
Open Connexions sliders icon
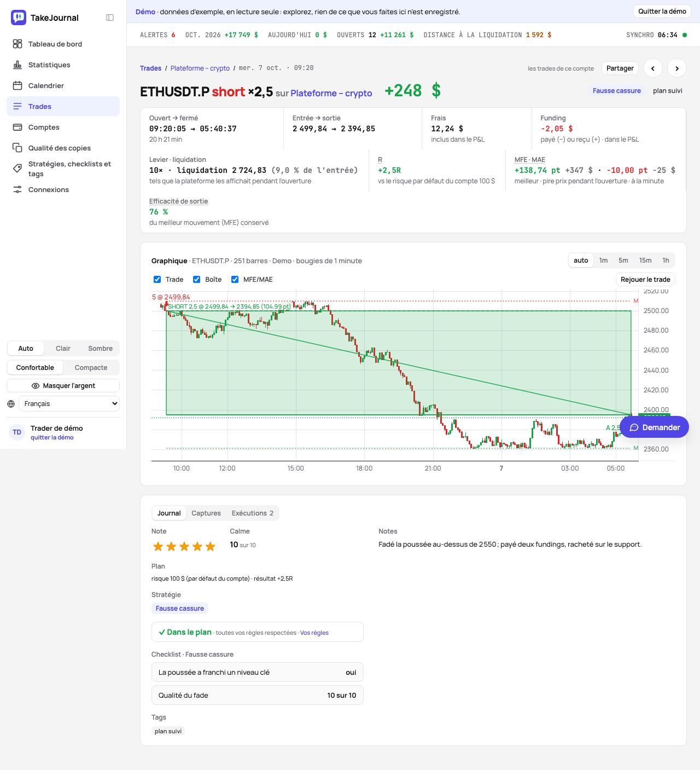tap(17, 189)
